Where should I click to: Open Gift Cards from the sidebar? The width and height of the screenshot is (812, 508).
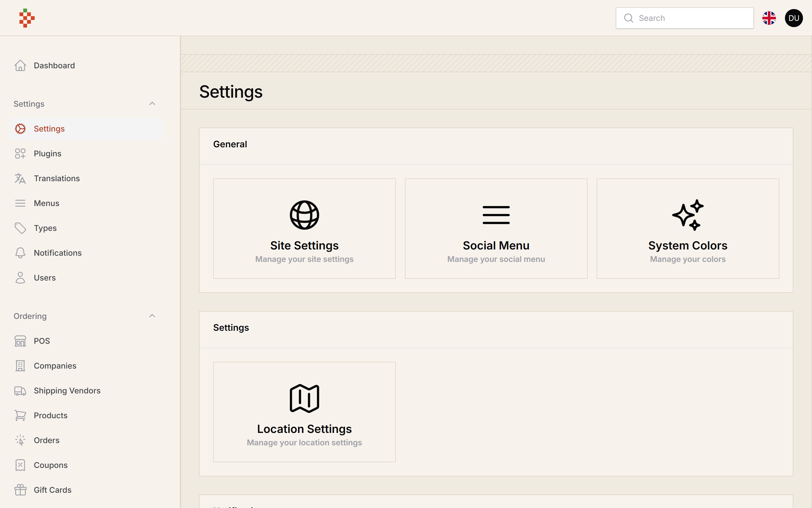pyautogui.click(x=86, y=490)
